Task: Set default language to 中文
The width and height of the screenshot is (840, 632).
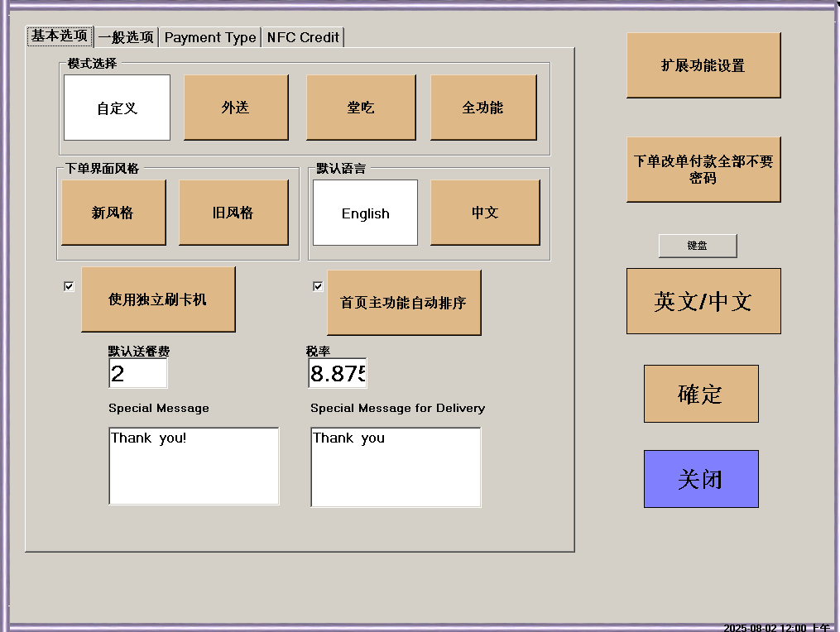Action: (x=485, y=213)
